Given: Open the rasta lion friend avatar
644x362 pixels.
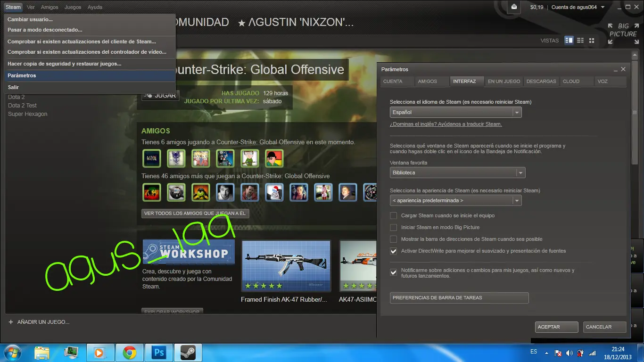Looking at the screenshot, I should tap(152, 192).
